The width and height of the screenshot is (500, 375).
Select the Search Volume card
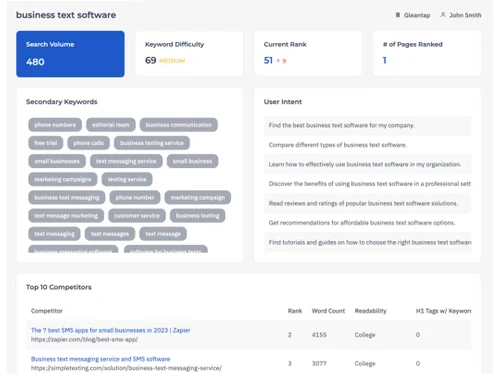click(x=70, y=54)
